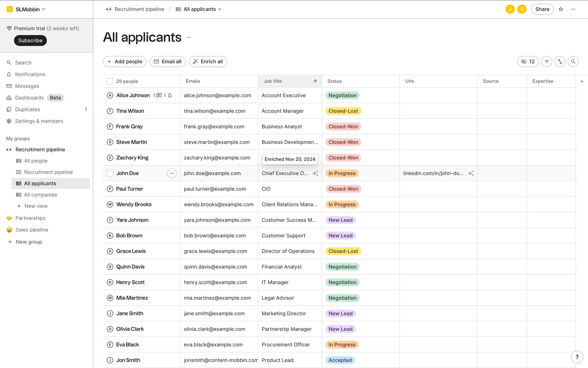Select all 29 people with the checkbox

point(110,81)
